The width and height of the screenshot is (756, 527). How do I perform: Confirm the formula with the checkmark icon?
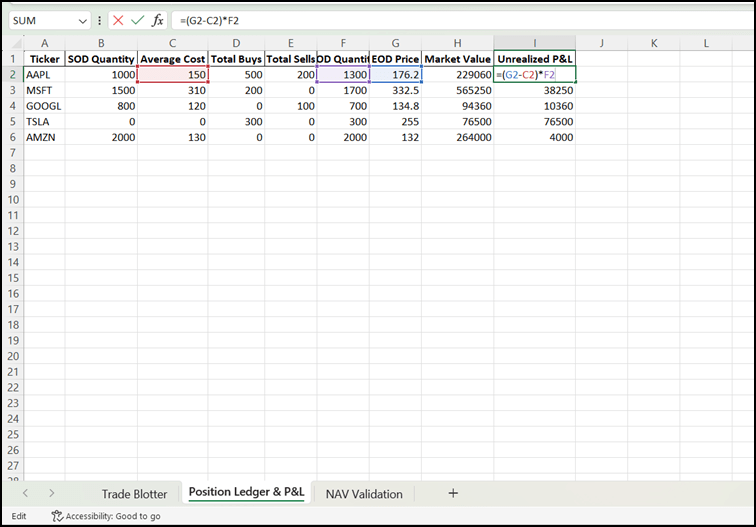coord(138,20)
